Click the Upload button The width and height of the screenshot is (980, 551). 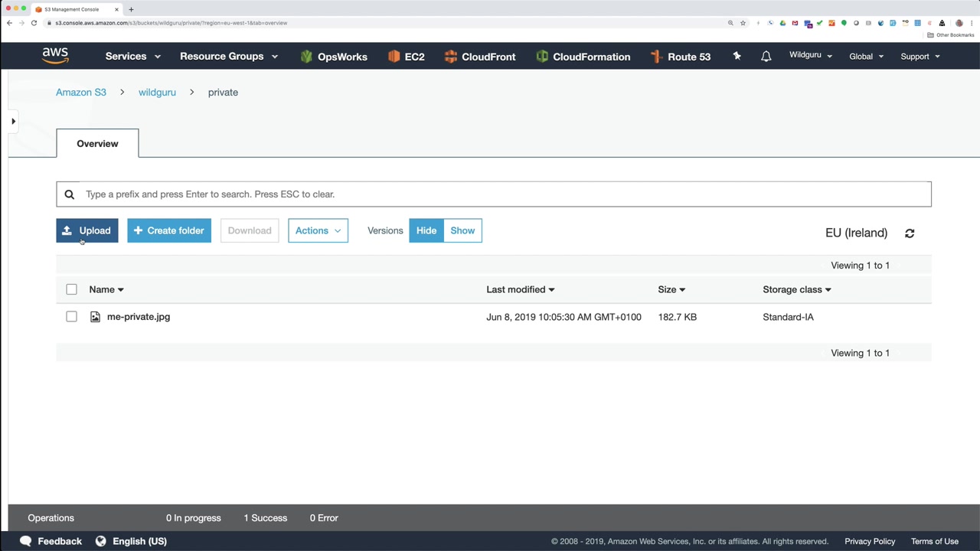(87, 230)
